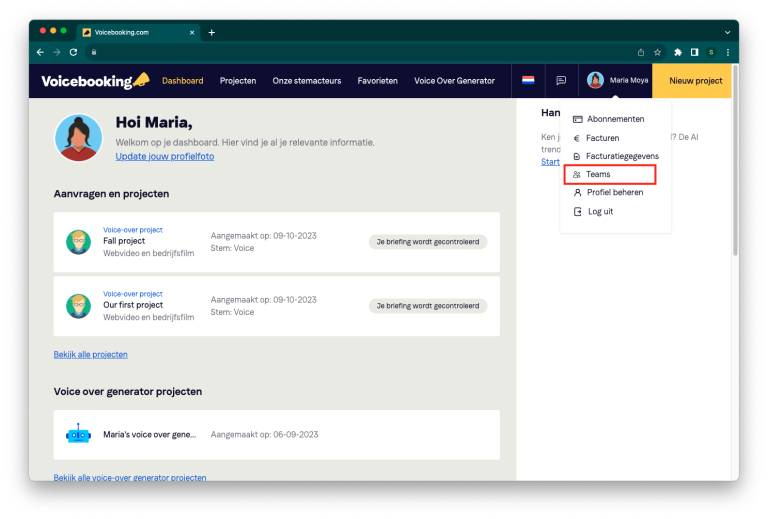The image size is (768, 519).
Task: Click the Fall project voice actor avatar
Action: (x=78, y=242)
